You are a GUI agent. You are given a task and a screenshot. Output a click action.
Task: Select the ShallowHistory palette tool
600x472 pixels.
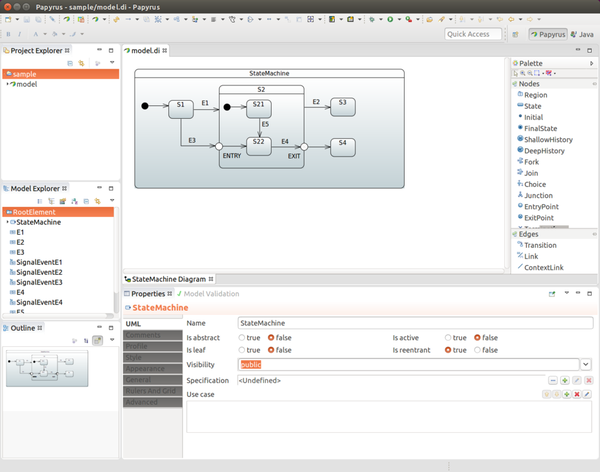tap(547, 139)
